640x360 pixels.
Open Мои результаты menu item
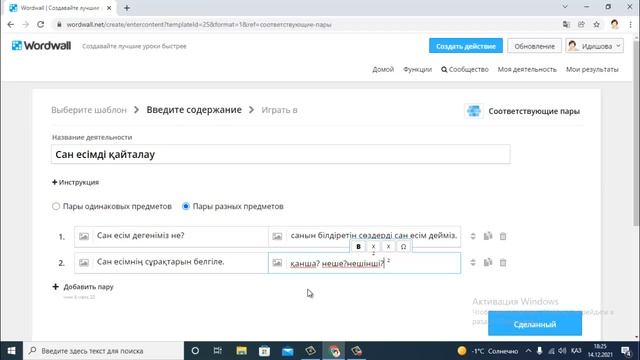point(592,69)
